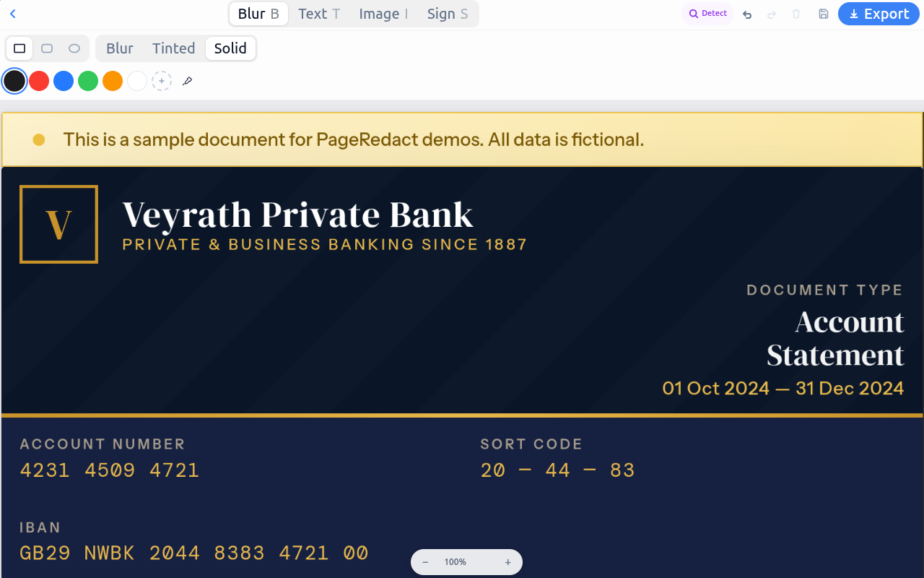Viewport: 924px width, 578px height.
Task: Click account number 4231 4509 4721
Action: click(110, 470)
